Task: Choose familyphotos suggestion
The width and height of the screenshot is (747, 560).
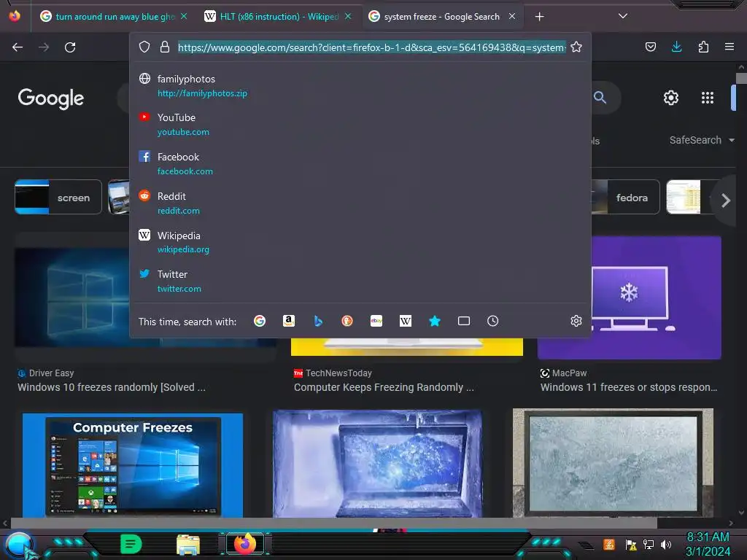Action: point(360,86)
